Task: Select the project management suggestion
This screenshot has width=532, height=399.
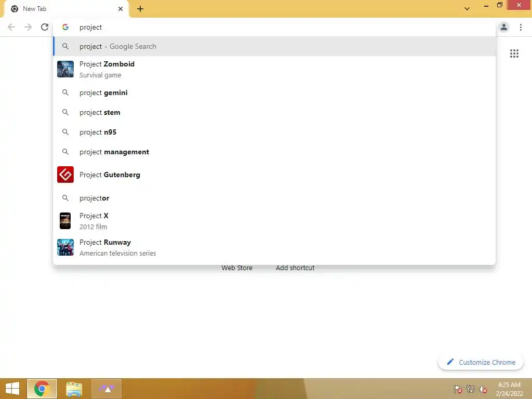Action: pos(274,152)
